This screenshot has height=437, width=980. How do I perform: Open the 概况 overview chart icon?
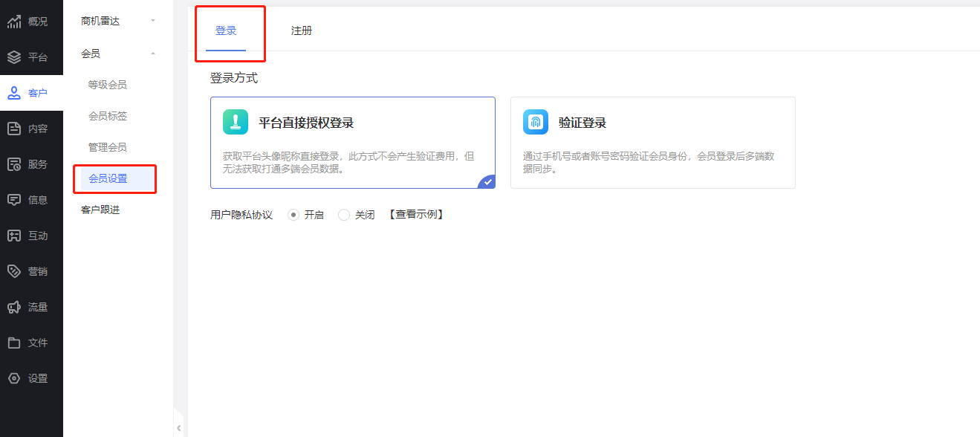14,22
